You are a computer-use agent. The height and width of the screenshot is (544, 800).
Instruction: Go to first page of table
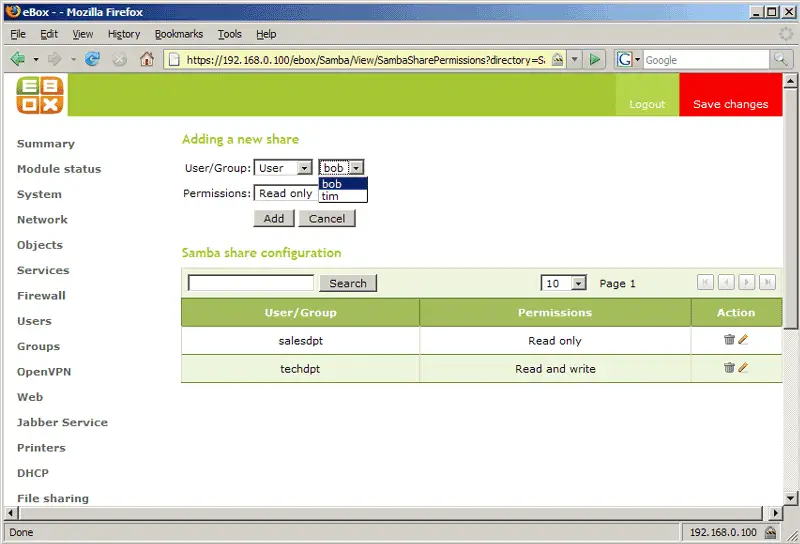(705, 282)
